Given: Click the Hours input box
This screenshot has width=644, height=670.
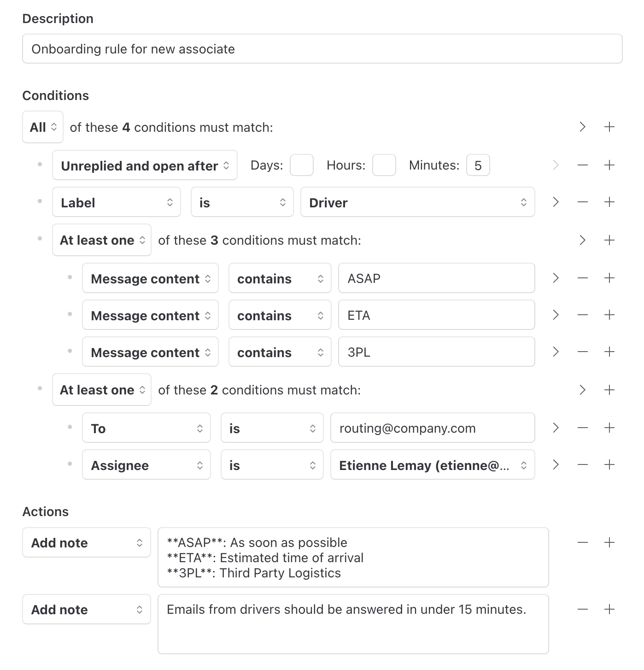Looking at the screenshot, I should pos(384,165).
